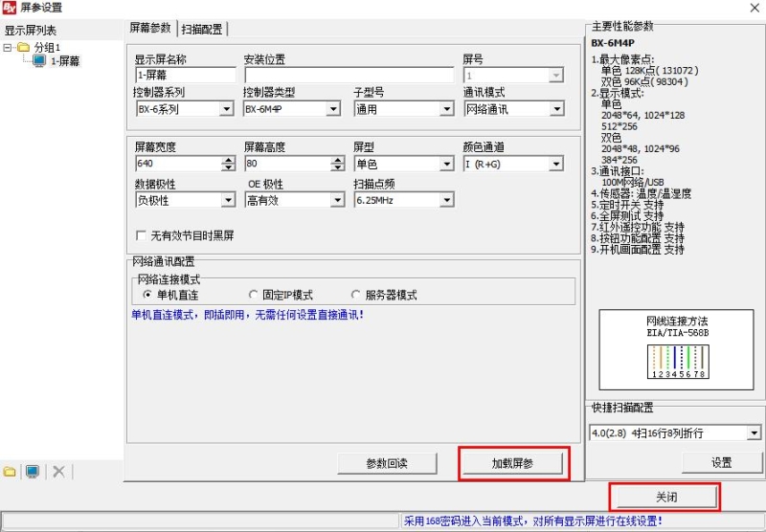Click the 屏幕高度 value field 80
766x532 pixels.
[x=287, y=164]
